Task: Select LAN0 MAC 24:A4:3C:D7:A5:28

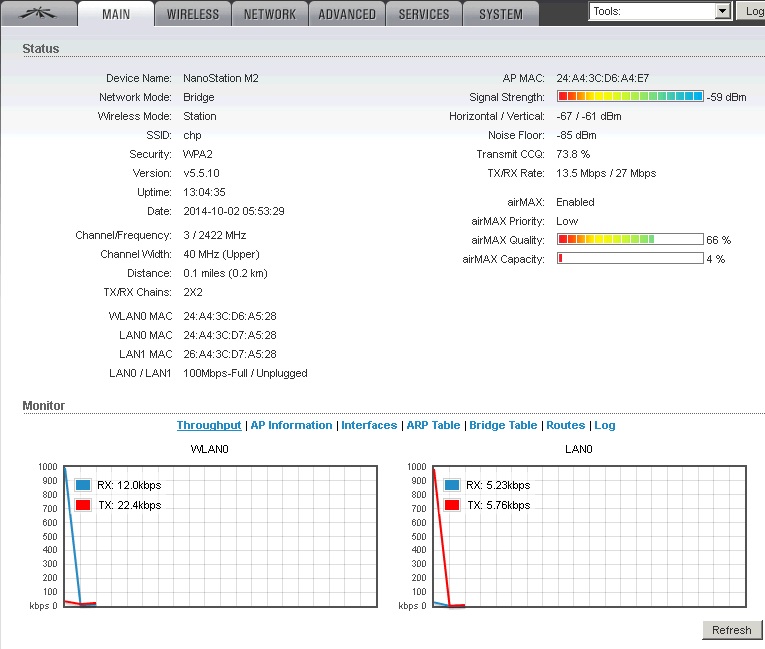Action: tap(230, 335)
